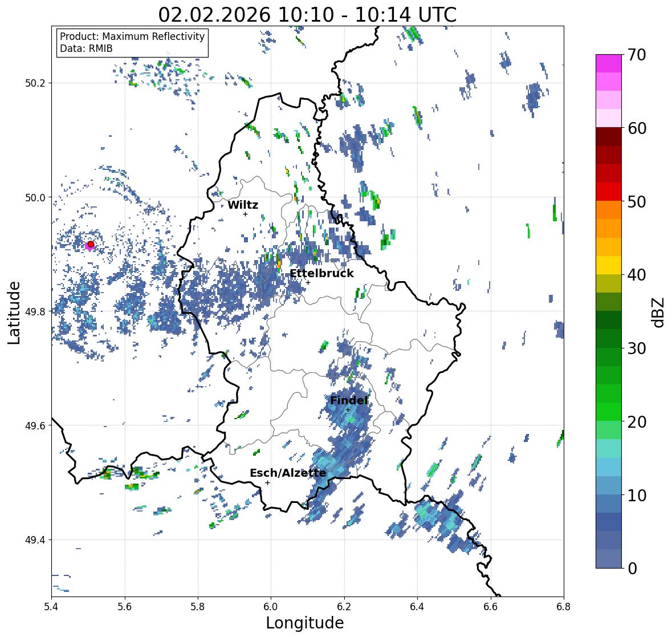Image resolution: width=672 pixels, height=637 pixels.
Task: Click the yellow 40 dBZ colorbar band
Action: [x=609, y=265]
